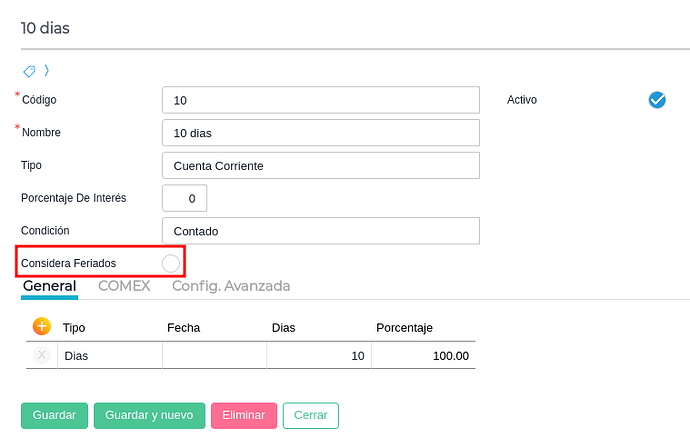The height and width of the screenshot is (438, 690).
Task: Click Guardar y nuevo button
Action: [x=149, y=415]
